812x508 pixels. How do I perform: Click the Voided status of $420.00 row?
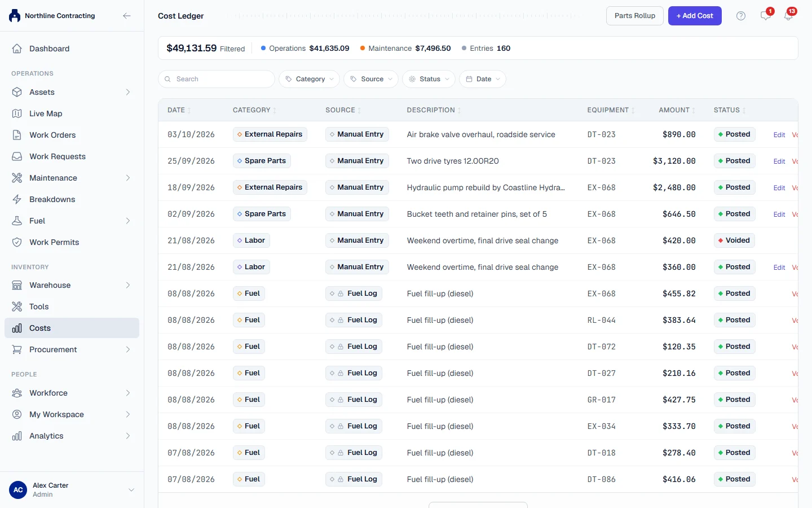coord(734,240)
